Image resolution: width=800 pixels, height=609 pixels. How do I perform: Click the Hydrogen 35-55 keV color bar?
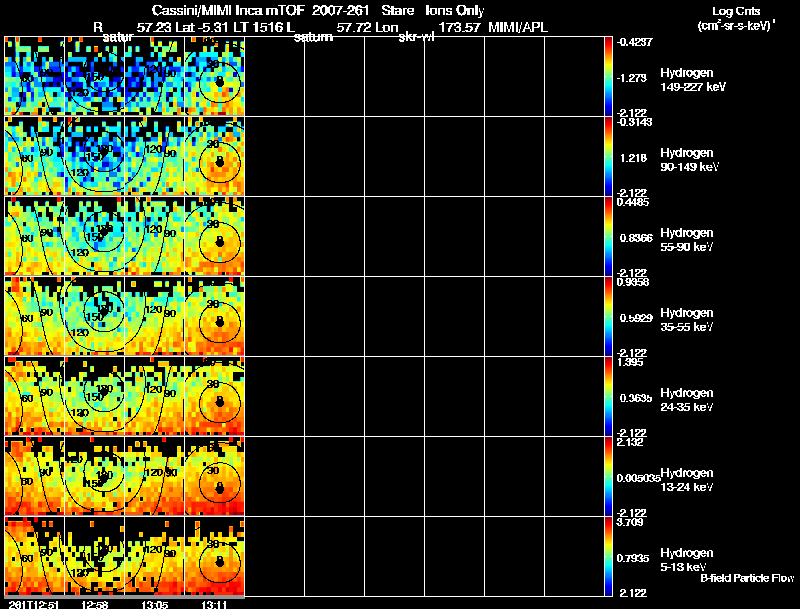click(609, 316)
